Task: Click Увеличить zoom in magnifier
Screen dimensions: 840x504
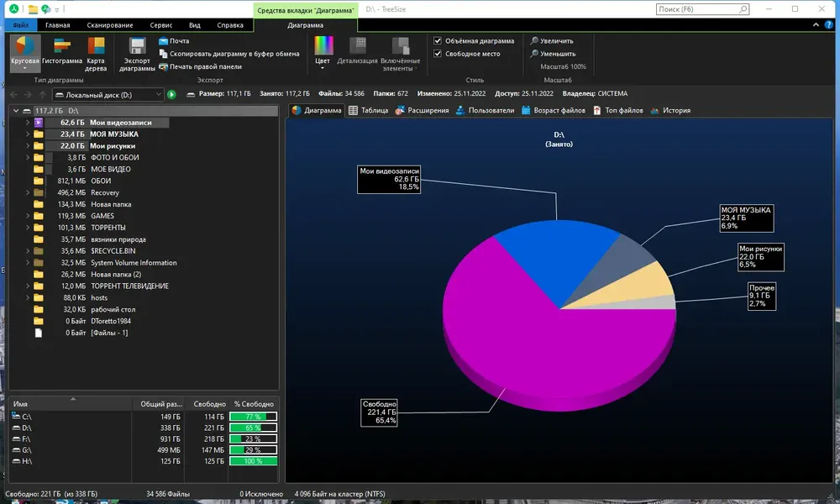Action: pyautogui.click(x=552, y=40)
